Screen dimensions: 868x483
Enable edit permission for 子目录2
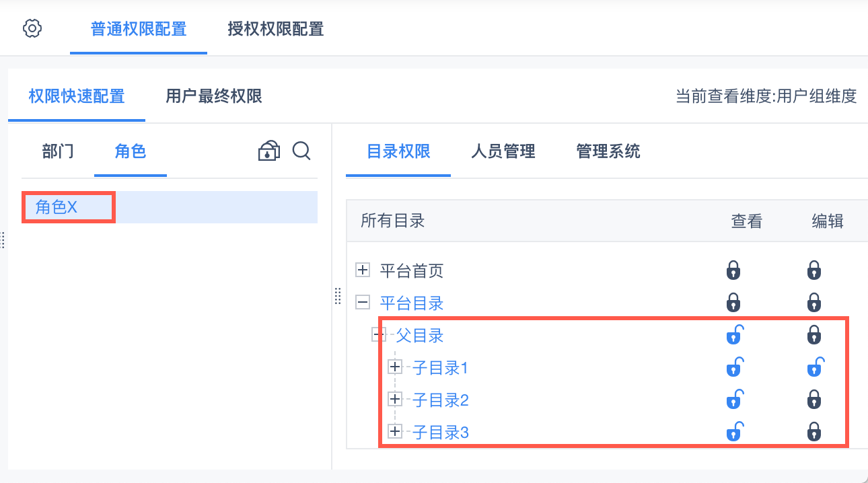(814, 400)
